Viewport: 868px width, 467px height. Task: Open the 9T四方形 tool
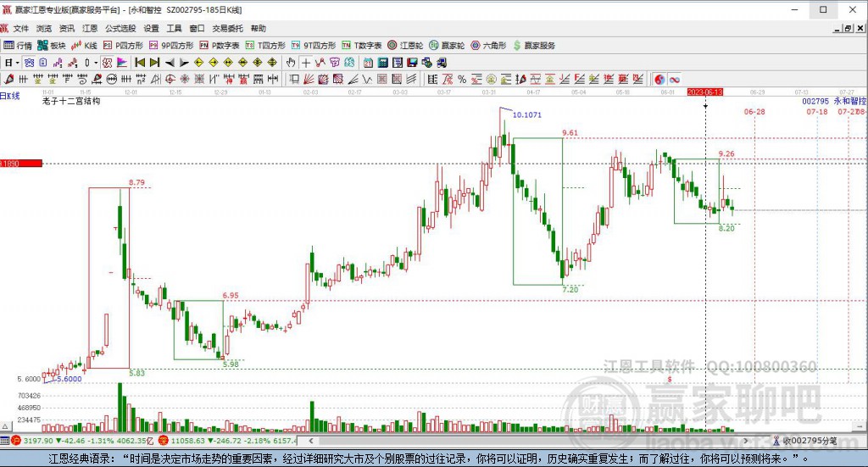click(314, 46)
